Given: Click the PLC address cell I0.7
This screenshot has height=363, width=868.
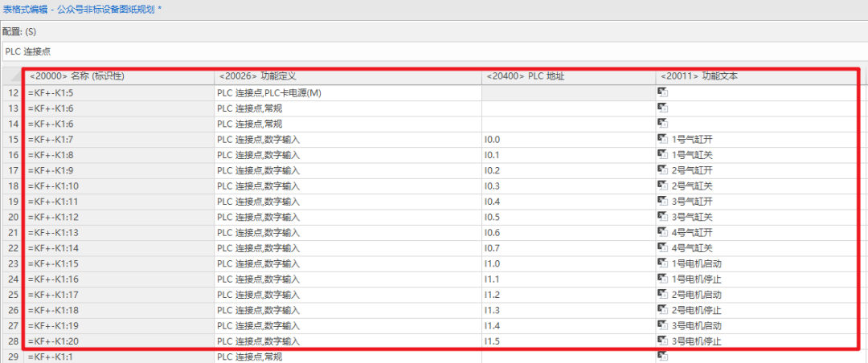Looking at the screenshot, I should [x=568, y=248].
